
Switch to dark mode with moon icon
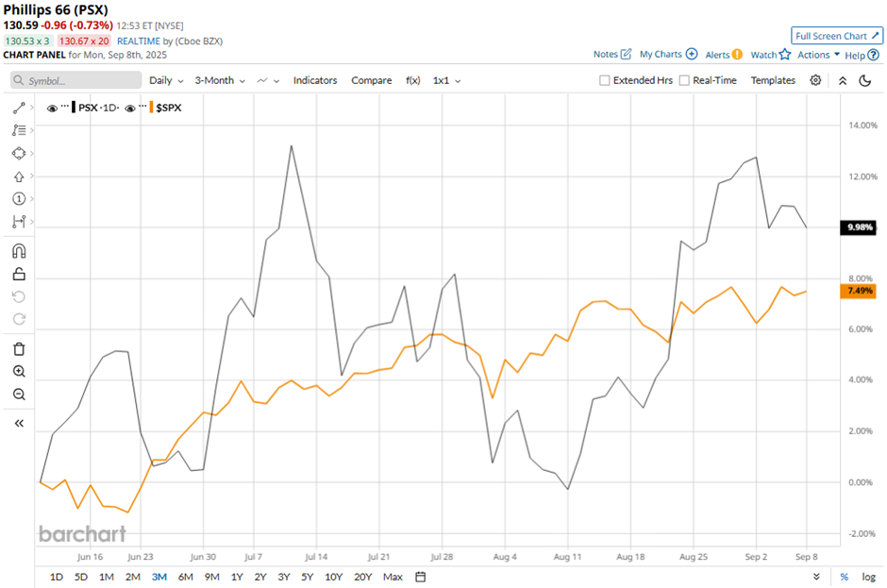865,80
